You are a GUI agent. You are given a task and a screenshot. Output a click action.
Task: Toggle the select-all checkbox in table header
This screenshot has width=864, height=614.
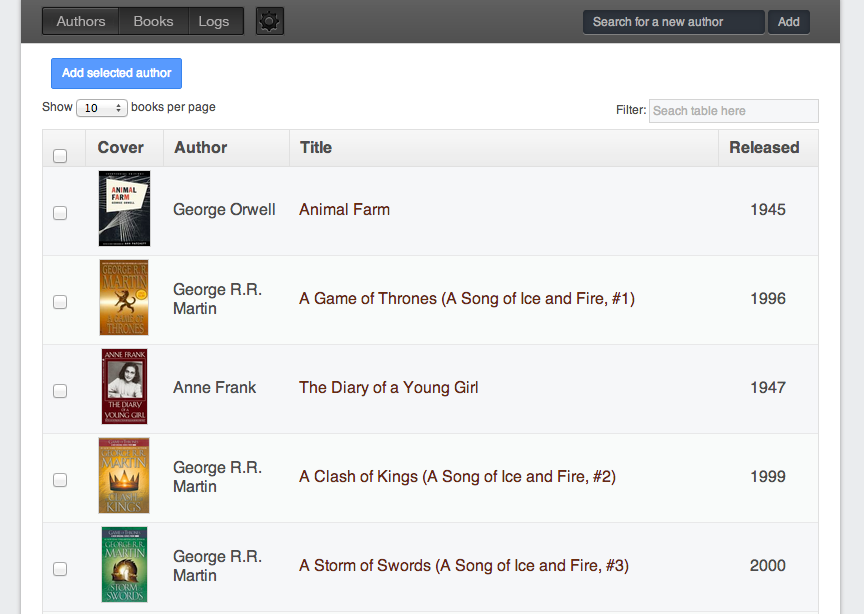[x=60, y=156]
